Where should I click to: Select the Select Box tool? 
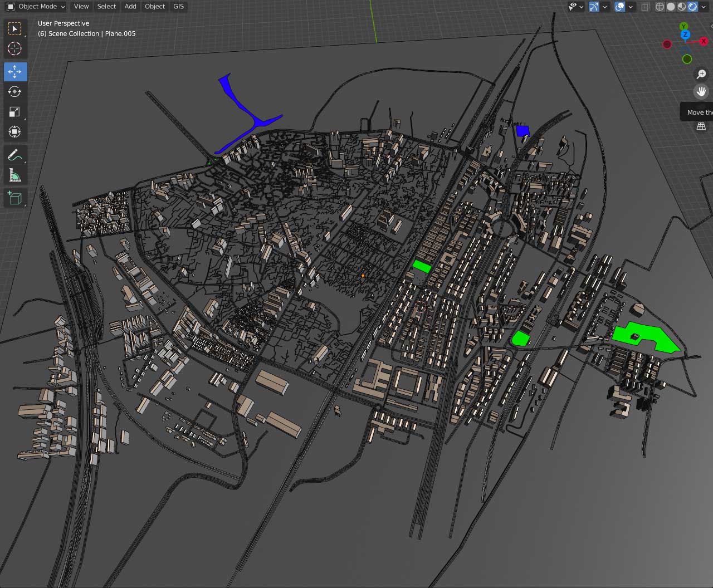15,29
